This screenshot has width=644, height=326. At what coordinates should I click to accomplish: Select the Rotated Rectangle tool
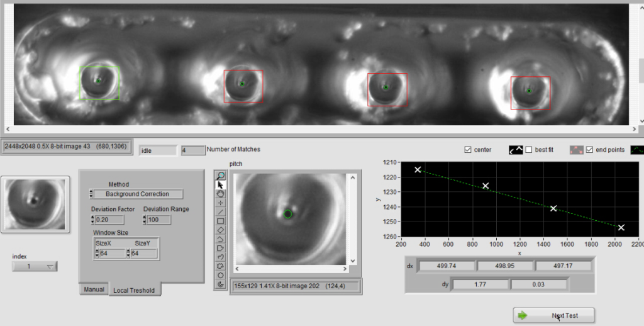click(x=221, y=230)
